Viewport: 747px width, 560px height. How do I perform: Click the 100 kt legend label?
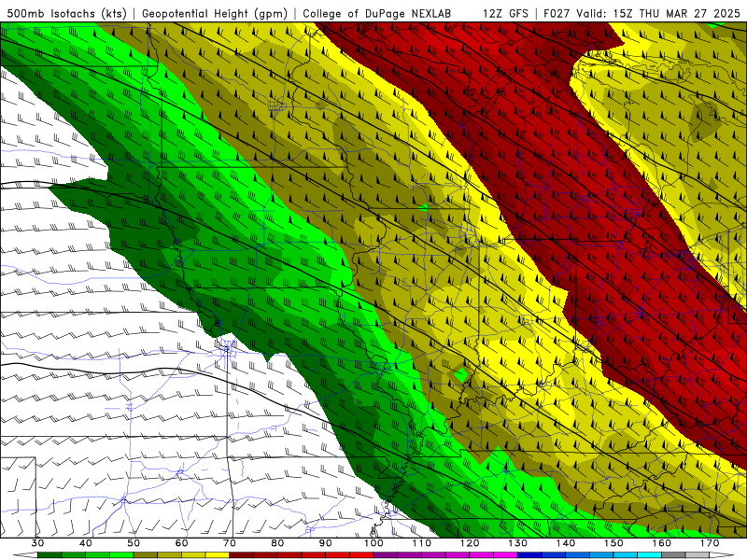point(373,543)
